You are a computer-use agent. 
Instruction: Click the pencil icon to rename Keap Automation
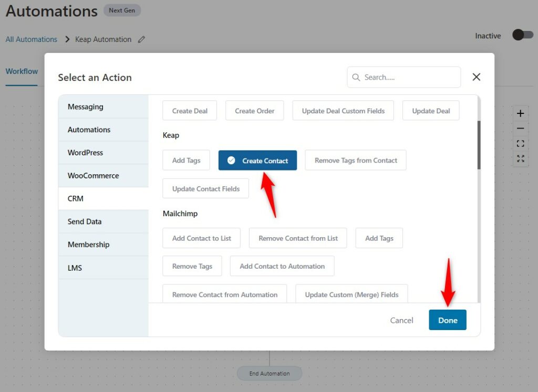[141, 39]
